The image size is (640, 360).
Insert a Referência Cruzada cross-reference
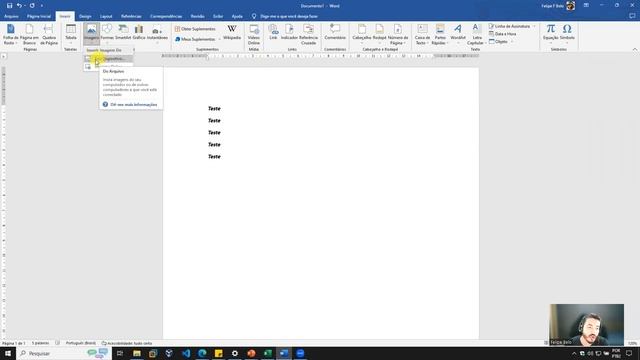(309, 34)
